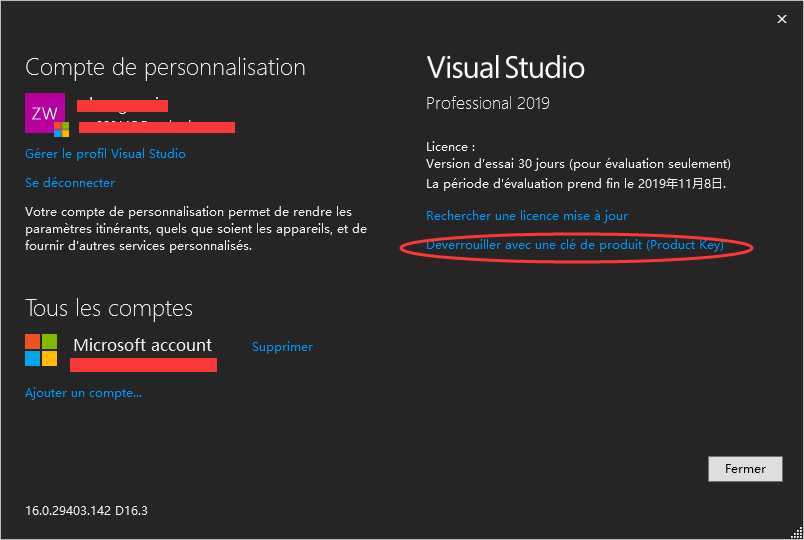Click the purple ZW profile avatar

[x=45, y=113]
